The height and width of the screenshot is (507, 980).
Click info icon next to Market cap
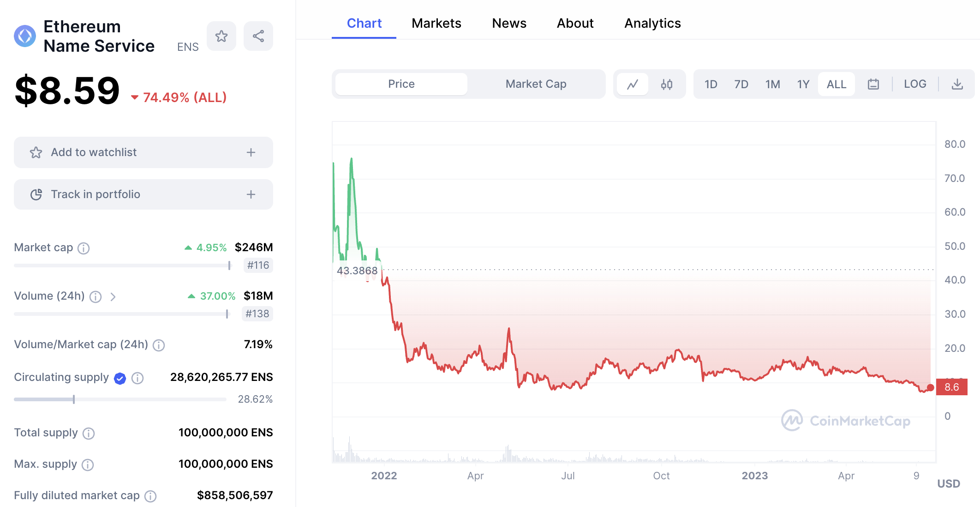click(x=84, y=248)
